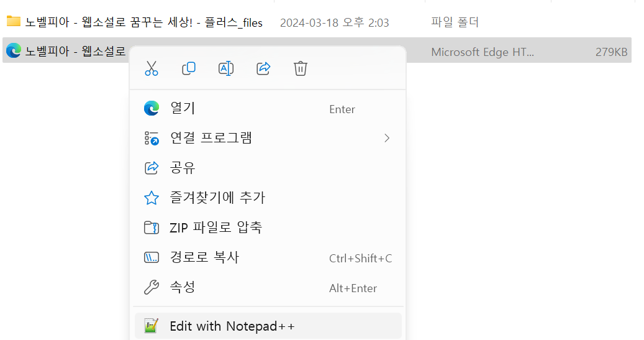The height and width of the screenshot is (340, 644).
Task: Click Edge icon of selected HTML file
Action: click(14, 50)
